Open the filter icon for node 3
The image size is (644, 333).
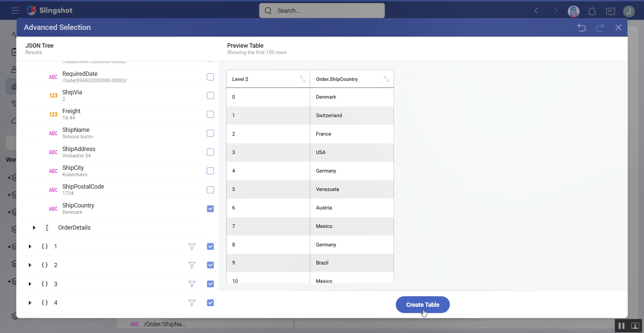pos(192,284)
